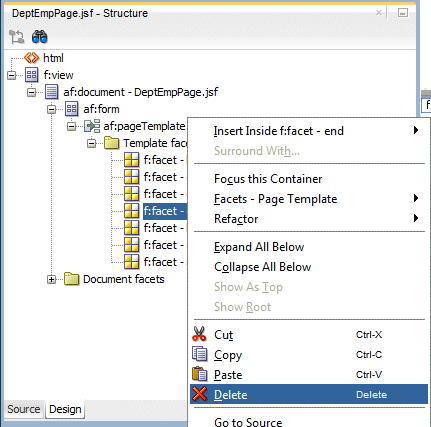Click the af:form node icon

pyautogui.click(x=72, y=109)
